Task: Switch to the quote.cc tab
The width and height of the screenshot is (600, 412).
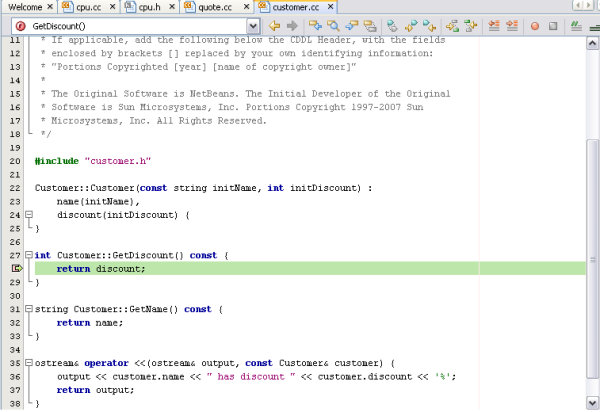Action: pyautogui.click(x=215, y=7)
